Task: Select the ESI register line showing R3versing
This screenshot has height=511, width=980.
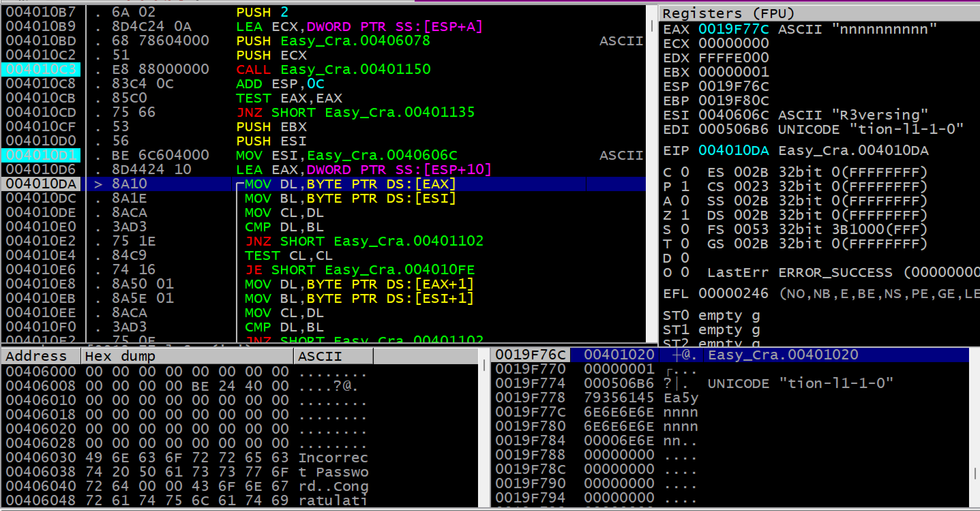Action: 795,115
